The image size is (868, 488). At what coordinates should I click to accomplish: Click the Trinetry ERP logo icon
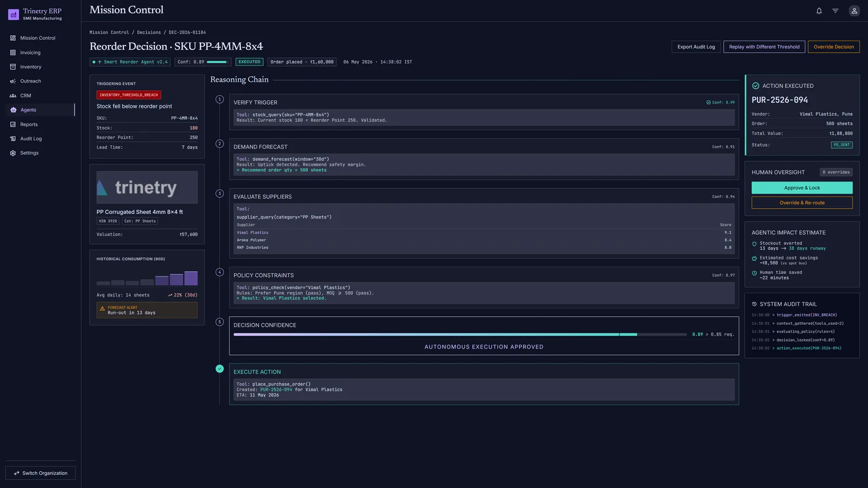click(14, 14)
